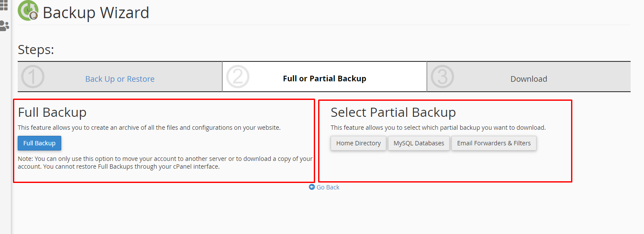
Task: Select the Download step tab
Action: (529, 77)
